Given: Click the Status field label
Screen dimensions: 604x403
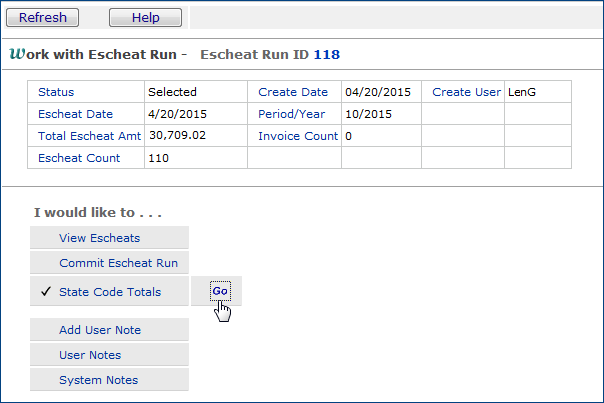Looking at the screenshot, I should coord(56,92).
